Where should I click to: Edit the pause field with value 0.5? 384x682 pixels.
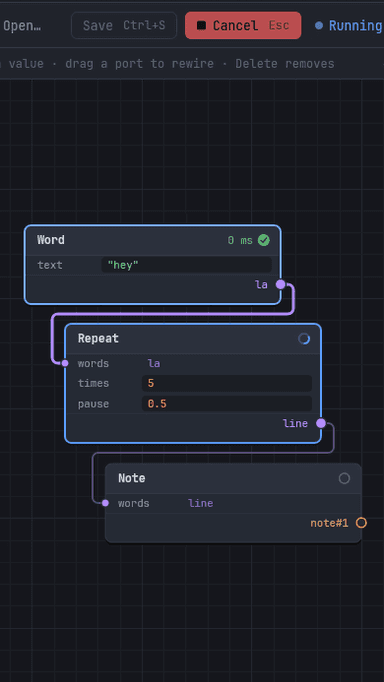coord(227,404)
